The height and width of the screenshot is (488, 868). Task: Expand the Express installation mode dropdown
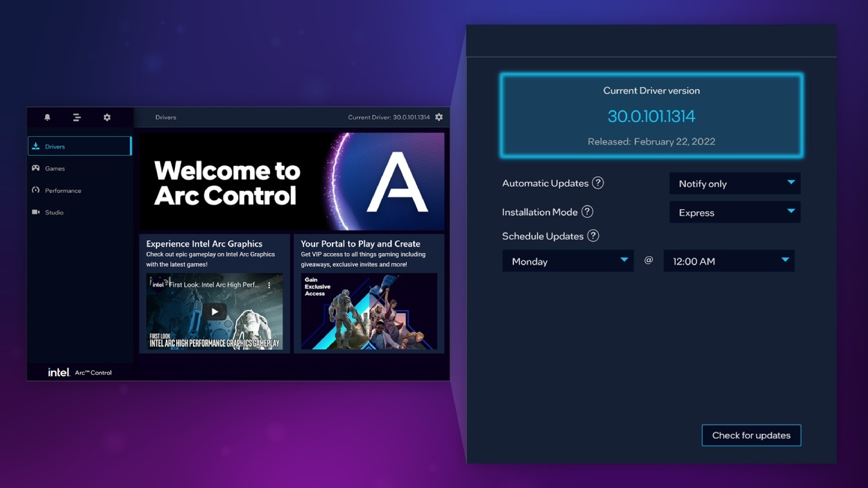pyautogui.click(x=735, y=212)
